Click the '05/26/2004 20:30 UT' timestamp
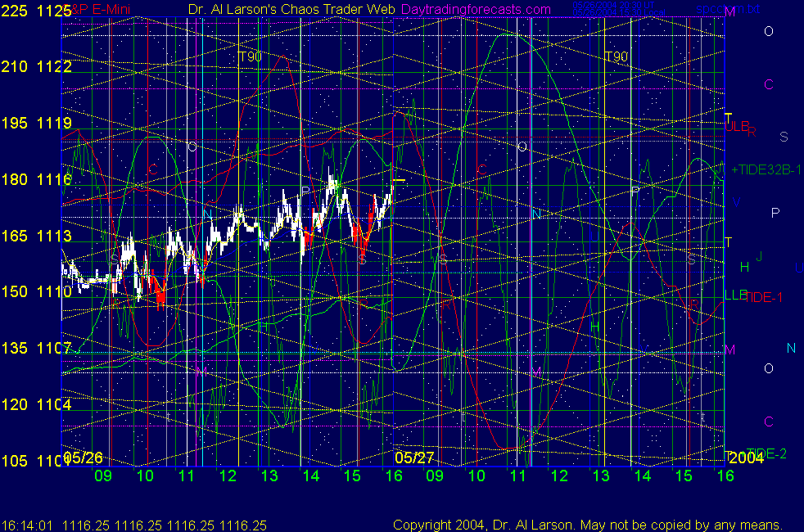The width and height of the screenshot is (804, 532). (x=613, y=5)
